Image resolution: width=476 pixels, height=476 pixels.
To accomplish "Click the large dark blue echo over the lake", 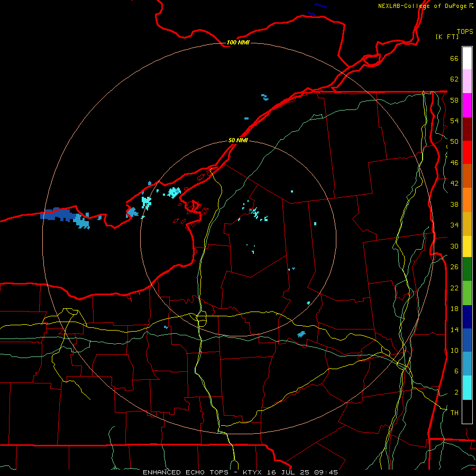I will pos(58,214).
